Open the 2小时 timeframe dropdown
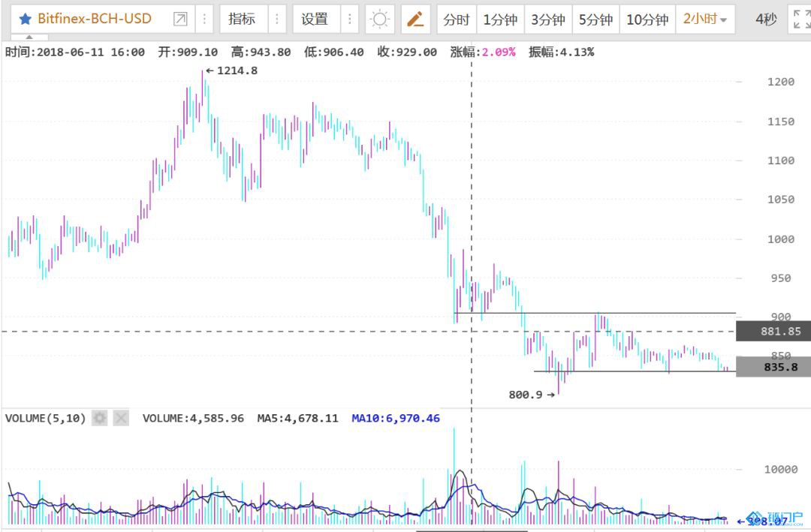Viewport: 811px width, 532px height. (x=704, y=20)
